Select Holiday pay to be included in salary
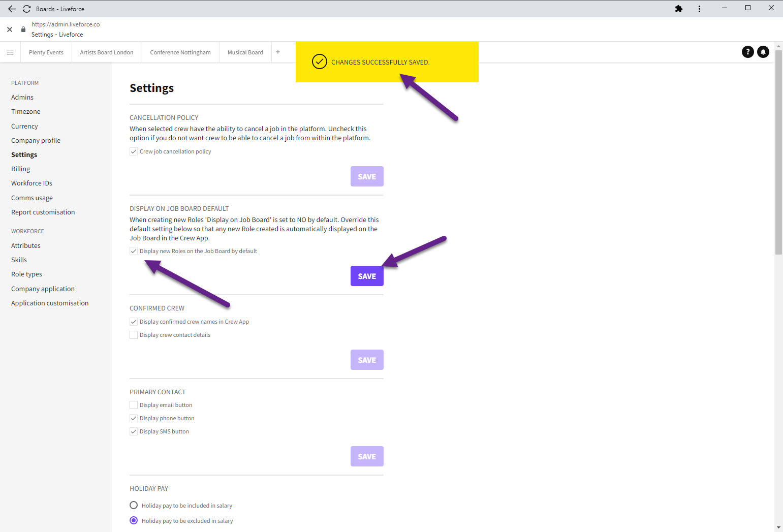The height and width of the screenshot is (532, 783). 134,505
